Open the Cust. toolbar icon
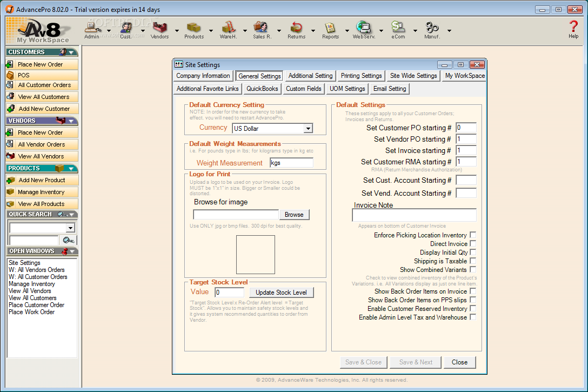This screenshot has height=392, width=588. [x=126, y=30]
